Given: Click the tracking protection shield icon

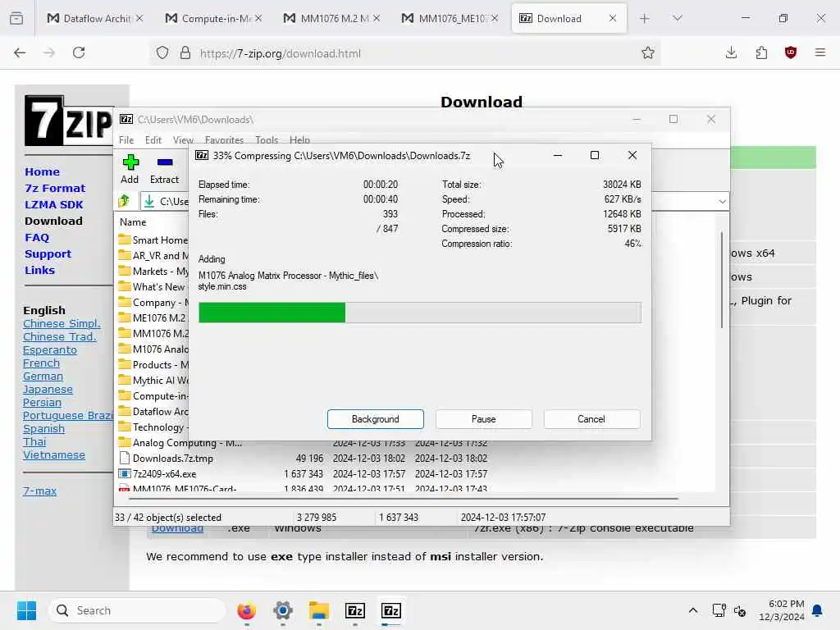Looking at the screenshot, I should (x=162, y=52).
